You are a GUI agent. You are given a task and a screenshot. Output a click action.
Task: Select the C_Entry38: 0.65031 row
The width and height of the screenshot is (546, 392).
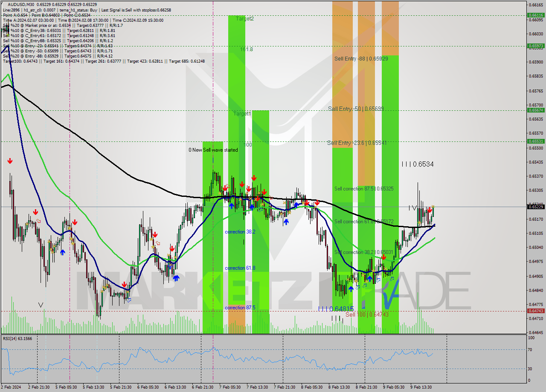tap(59, 30)
